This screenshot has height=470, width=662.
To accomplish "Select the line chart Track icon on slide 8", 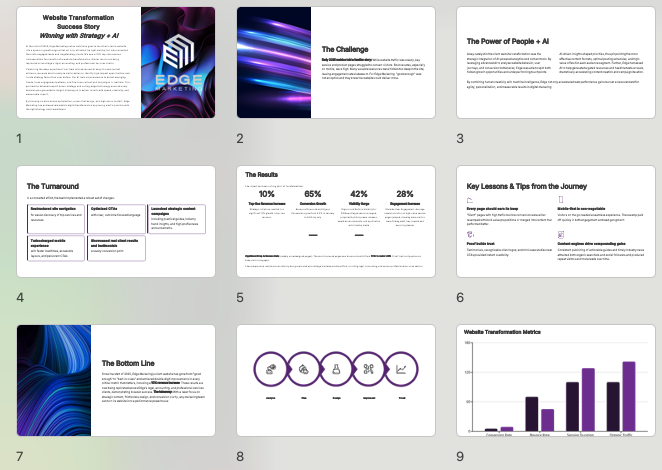I will [x=401, y=369].
